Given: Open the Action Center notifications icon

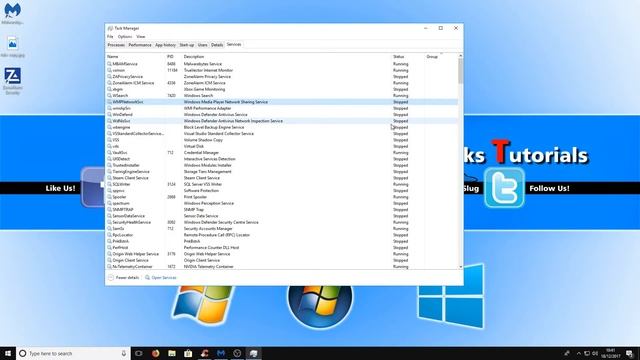Looking at the screenshot, I should 630,353.
